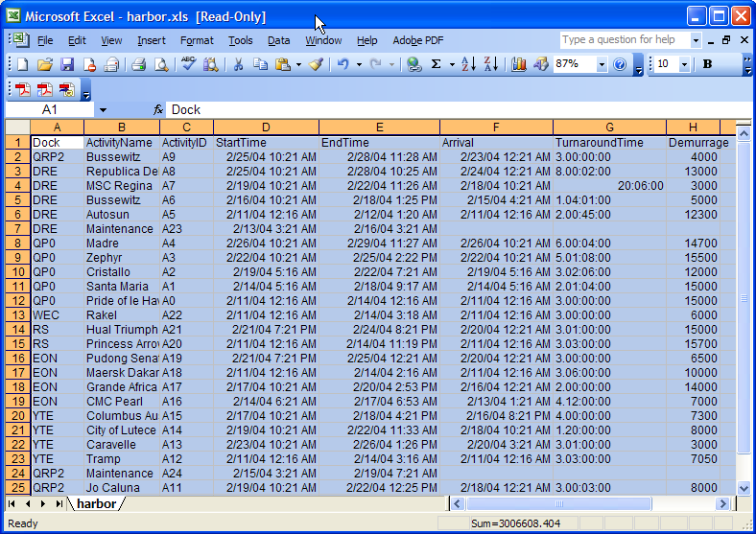The height and width of the screenshot is (534, 756).
Task: Select row 12 header
Action: [16, 300]
